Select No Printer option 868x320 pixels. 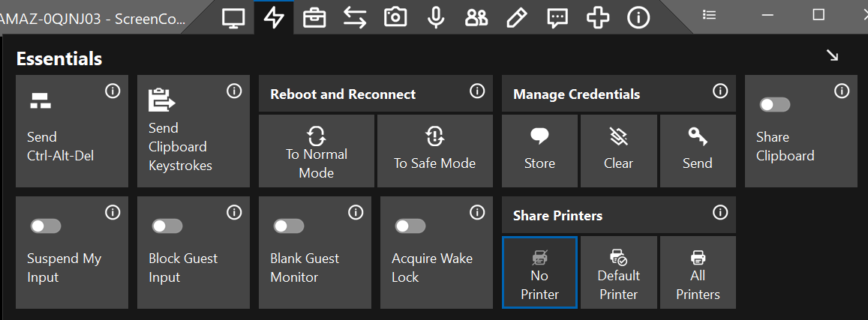click(x=539, y=273)
